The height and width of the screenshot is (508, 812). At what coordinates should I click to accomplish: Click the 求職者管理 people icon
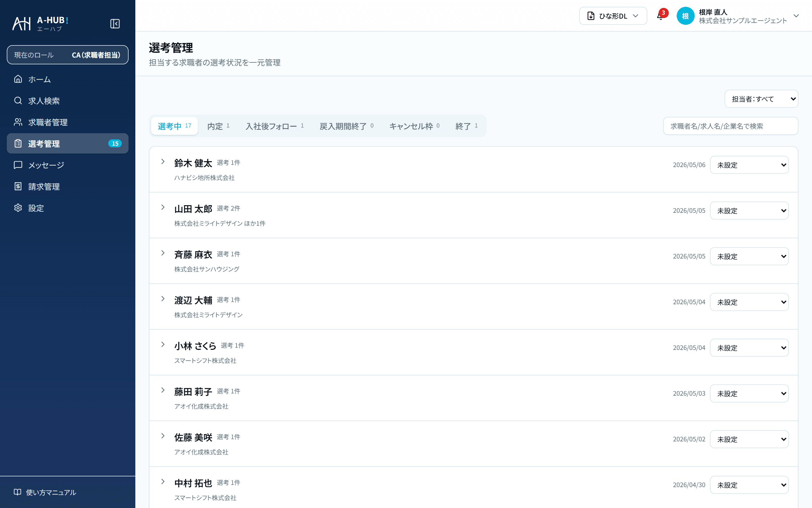pyautogui.click(x=18, y=122)
